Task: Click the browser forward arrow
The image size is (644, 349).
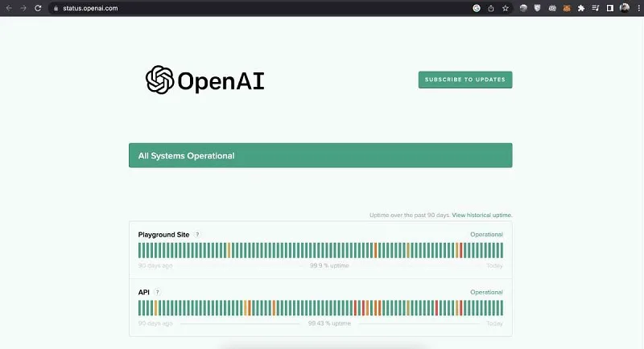Action: 23,8
